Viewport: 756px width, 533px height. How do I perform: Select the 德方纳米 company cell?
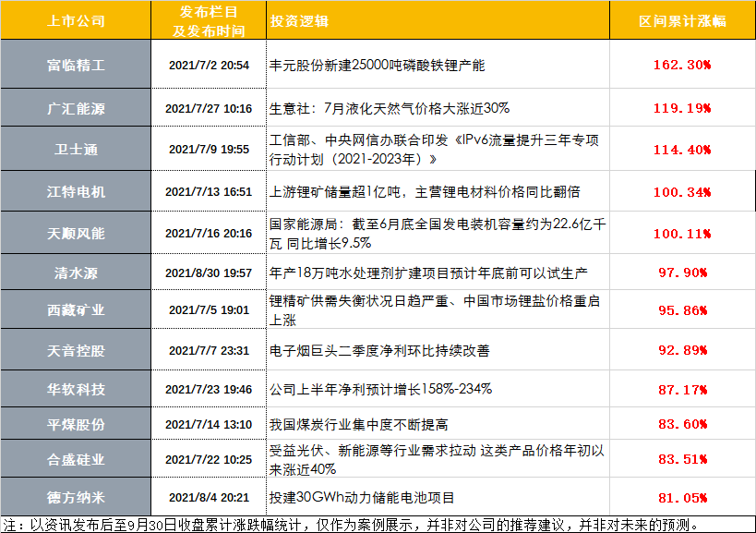tap(76, 497)
